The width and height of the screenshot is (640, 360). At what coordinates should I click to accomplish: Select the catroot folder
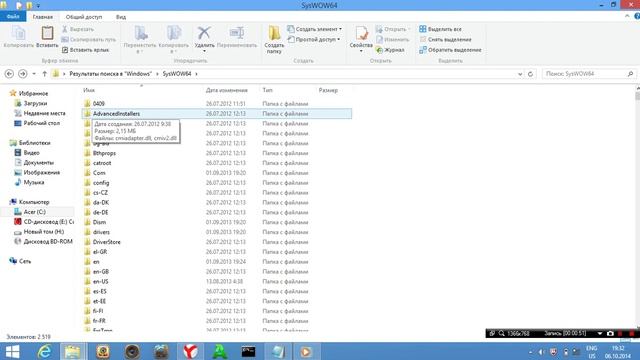102,163
